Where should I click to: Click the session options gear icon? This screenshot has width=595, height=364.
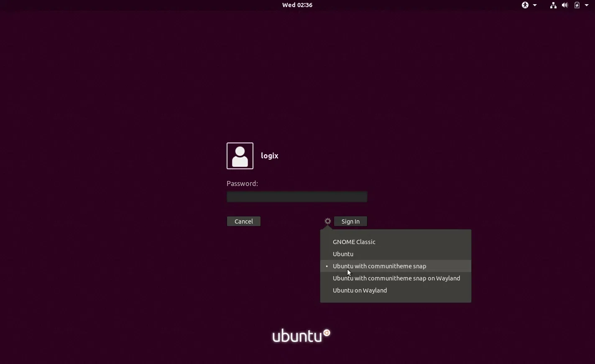coord(328,221)
